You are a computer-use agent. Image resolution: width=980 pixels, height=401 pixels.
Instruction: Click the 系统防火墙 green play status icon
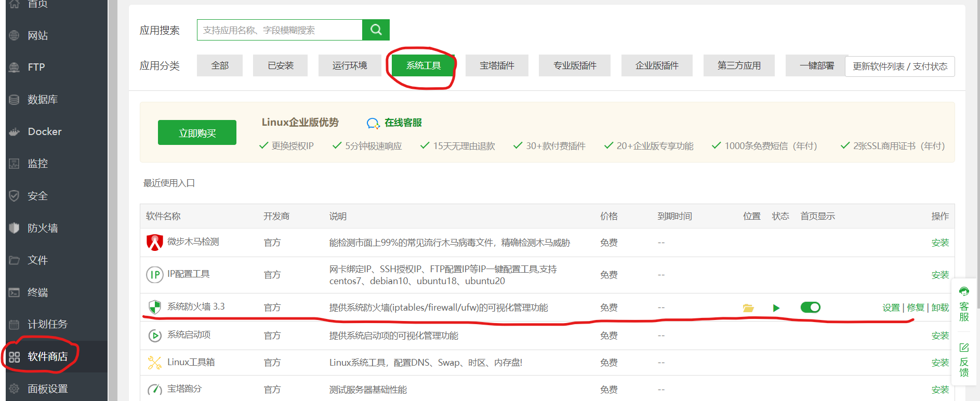pos(776,308)
